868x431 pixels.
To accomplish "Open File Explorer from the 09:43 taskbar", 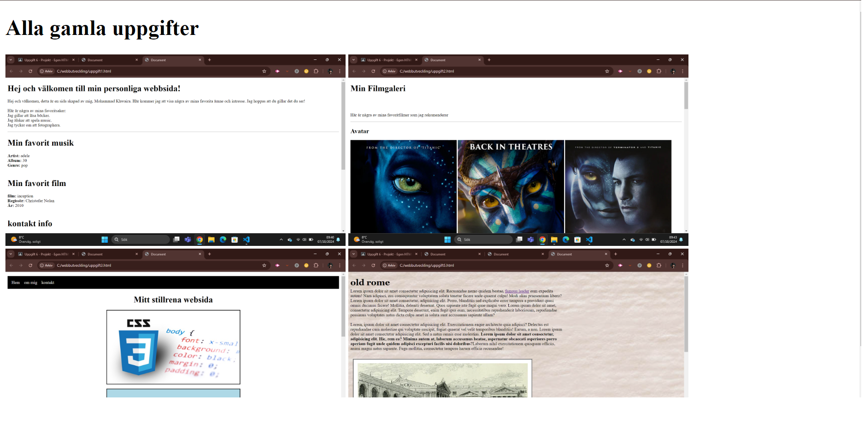I will (x=554, y=240).
